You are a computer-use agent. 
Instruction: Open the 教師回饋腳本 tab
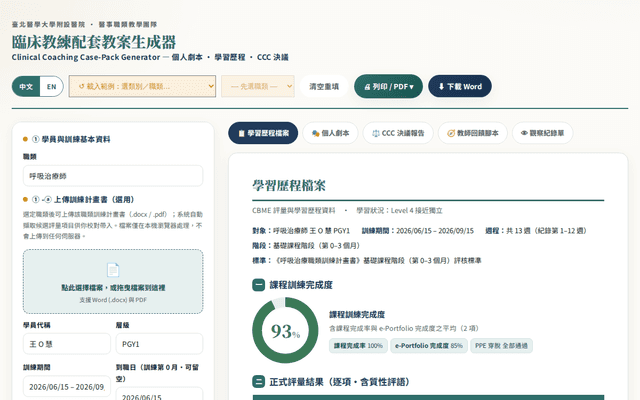coord(473,133)
